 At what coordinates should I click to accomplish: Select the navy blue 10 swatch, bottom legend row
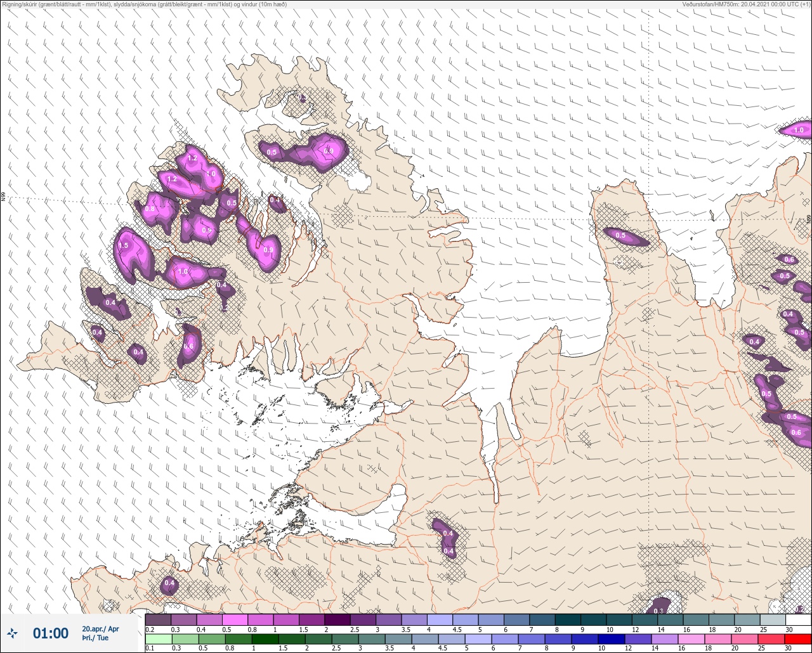[613, 638]
